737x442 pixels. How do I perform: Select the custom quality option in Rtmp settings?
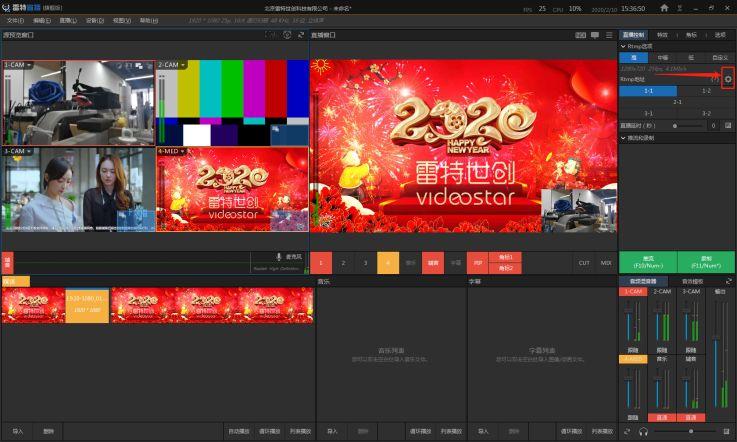(720, 58)
